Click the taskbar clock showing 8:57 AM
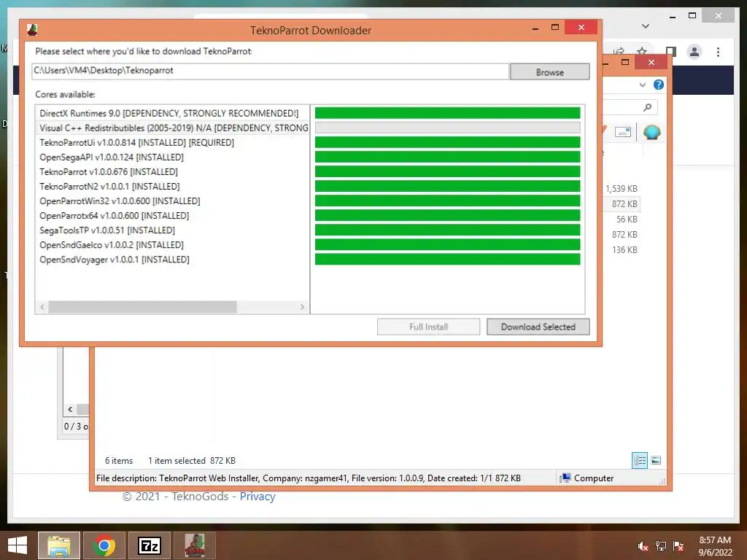Image resolution: width=747 pixels, height=560 pixels. coord(715,540)
